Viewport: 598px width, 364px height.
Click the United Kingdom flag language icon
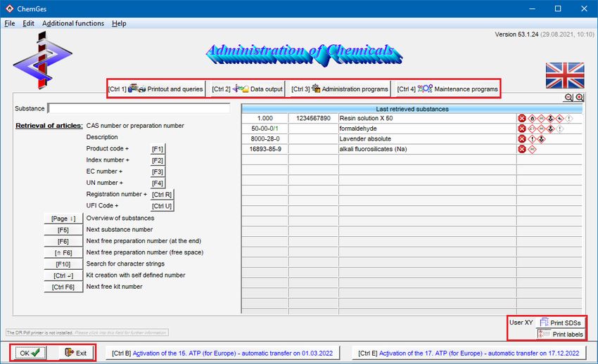pos(565,75)
